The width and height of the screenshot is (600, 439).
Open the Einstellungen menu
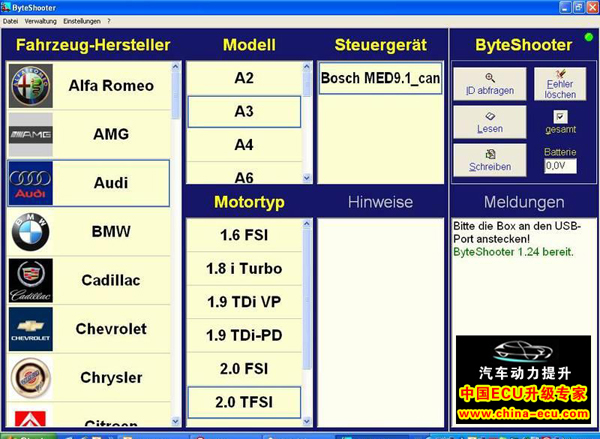(x=82, y=21)
